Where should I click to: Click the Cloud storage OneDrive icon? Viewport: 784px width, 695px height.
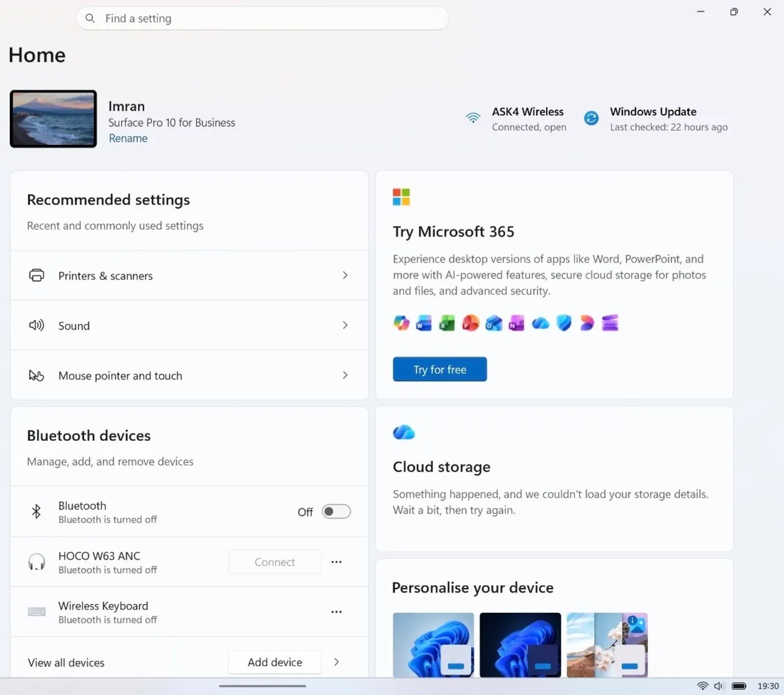[x=404, y=432]
